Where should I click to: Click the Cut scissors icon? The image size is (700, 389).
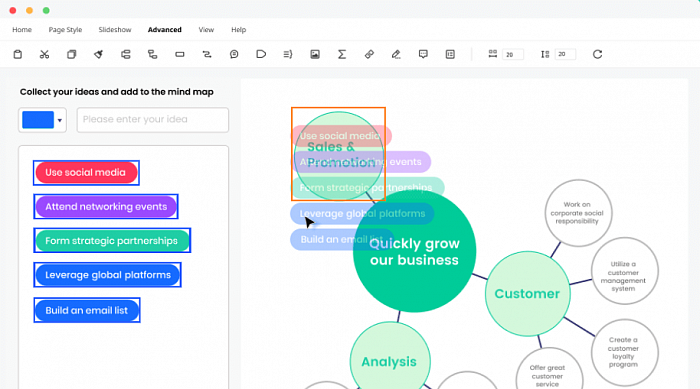click(44, 54)
